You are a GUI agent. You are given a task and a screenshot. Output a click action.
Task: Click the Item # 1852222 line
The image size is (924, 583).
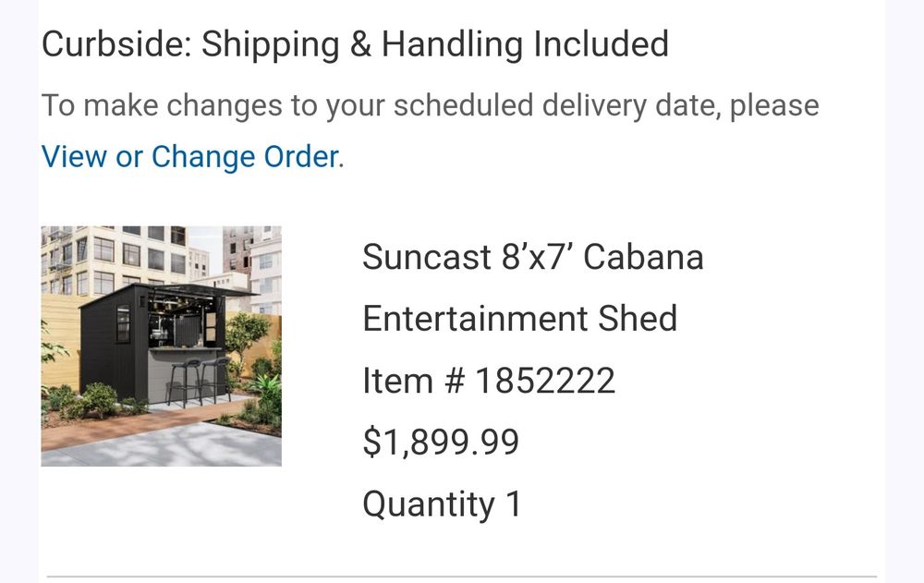489,381
